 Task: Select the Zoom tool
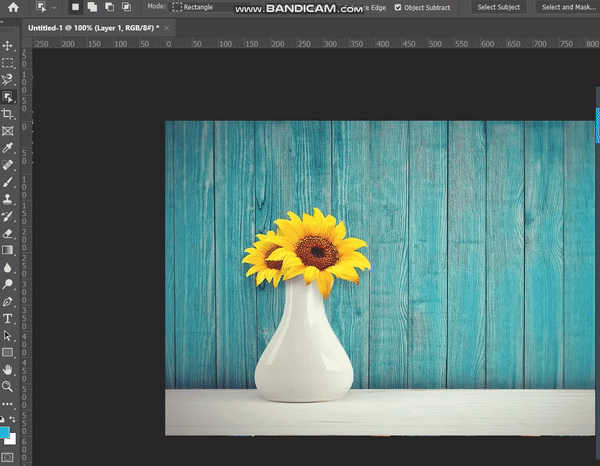[7, 386]
